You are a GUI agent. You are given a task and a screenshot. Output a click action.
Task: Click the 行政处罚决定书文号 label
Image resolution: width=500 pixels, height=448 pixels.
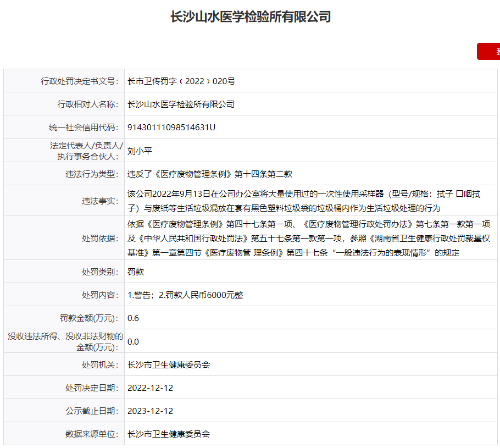80,81
